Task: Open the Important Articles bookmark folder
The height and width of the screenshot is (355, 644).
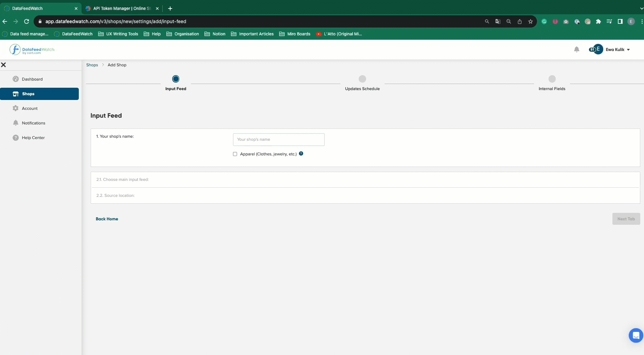Action: coord(252,34)
